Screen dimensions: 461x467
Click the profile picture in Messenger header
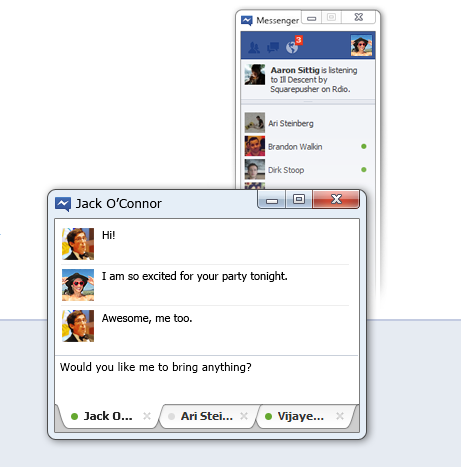coord(361,45)
